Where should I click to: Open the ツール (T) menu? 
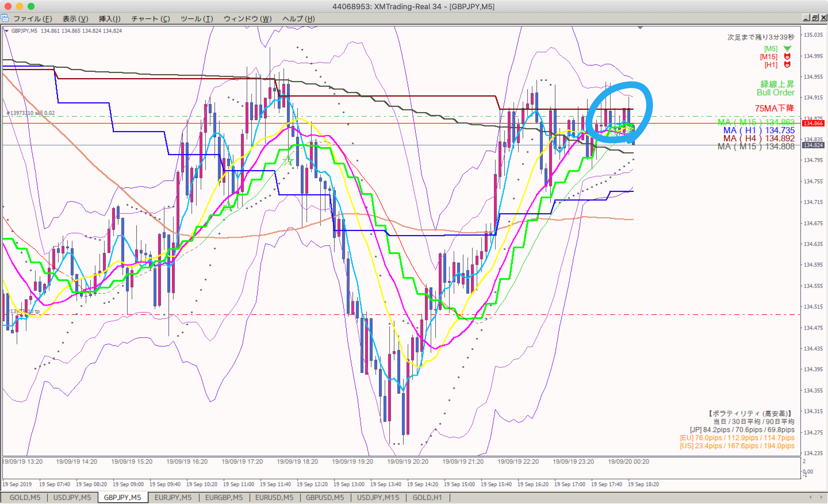[197, 19]
